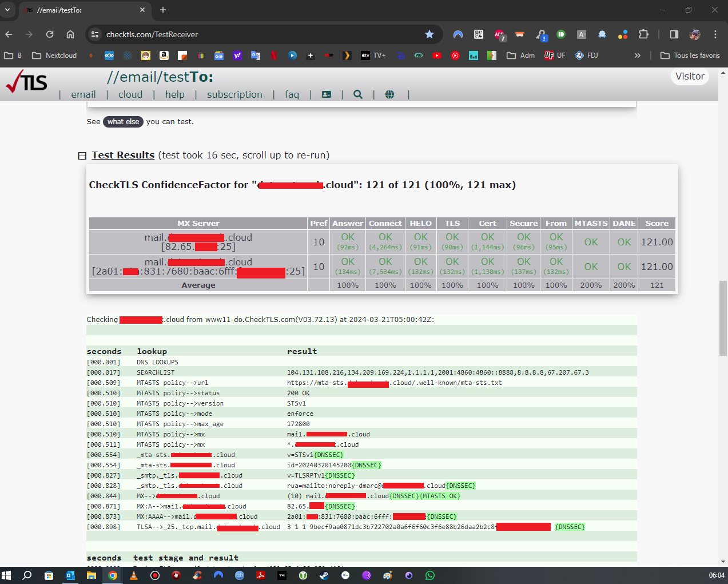
Task: Follow the Test Results link
Action: click(x=123, y=155)
